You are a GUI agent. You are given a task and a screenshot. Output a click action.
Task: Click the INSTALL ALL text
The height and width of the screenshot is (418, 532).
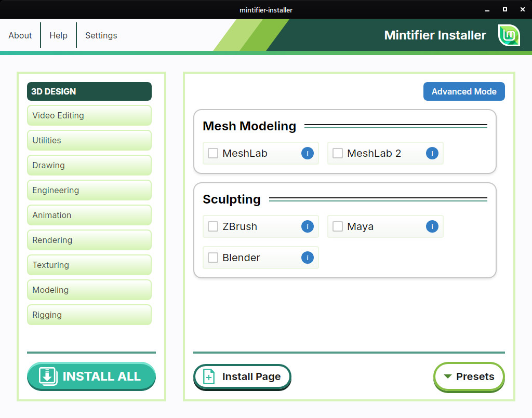point(102,376)
